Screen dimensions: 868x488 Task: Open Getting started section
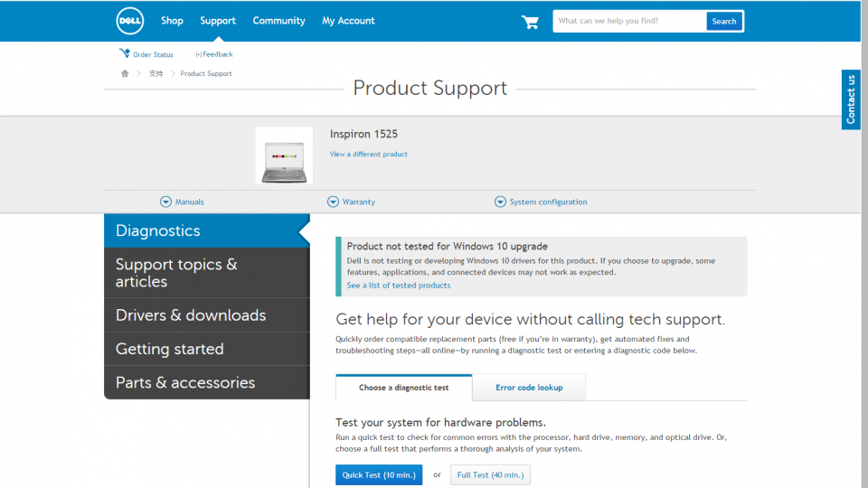(x=207, y=349)
